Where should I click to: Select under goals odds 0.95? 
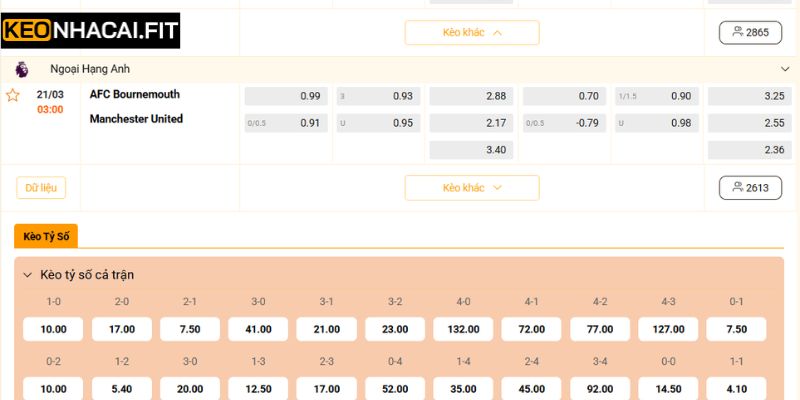tap(379, 123)
